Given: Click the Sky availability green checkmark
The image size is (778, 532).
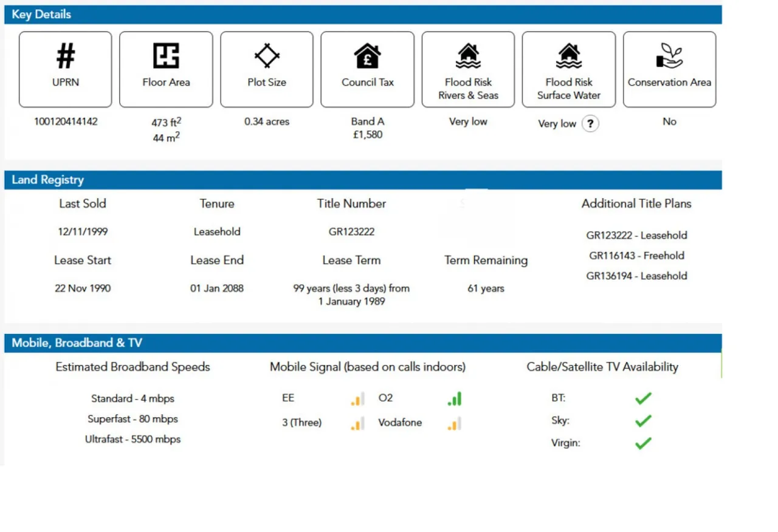Looking at the screenshot, I should click(643, 420).
